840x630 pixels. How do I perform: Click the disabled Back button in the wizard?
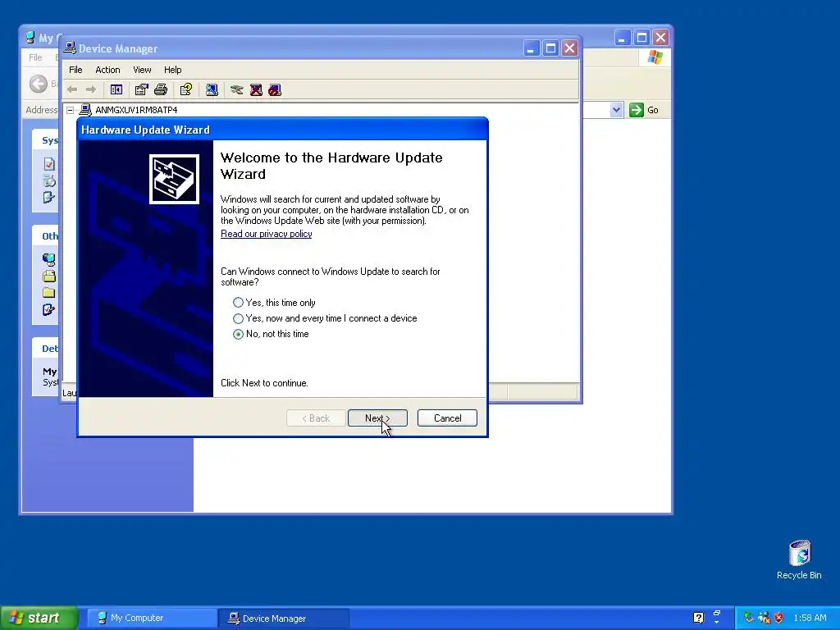click(316, 418)
